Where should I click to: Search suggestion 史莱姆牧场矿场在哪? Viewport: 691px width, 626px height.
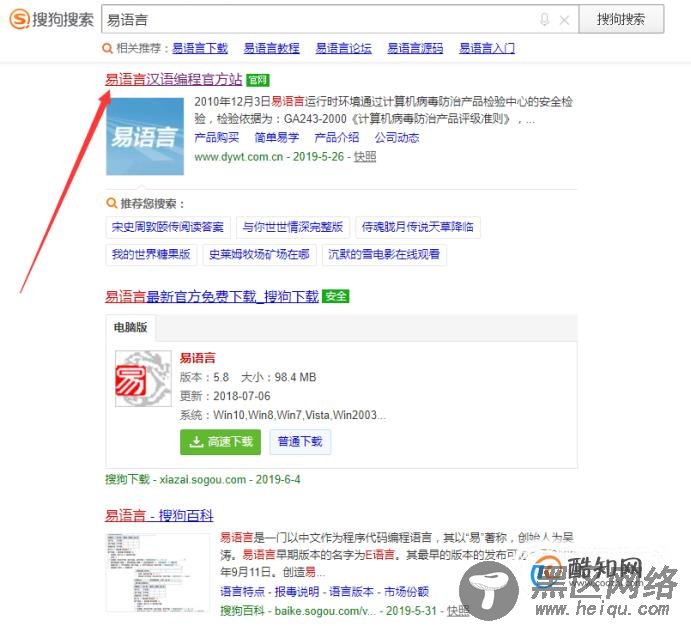click(259, 254)
